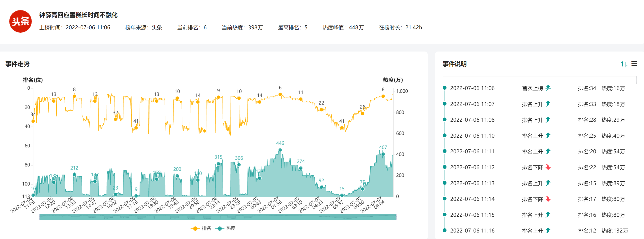
Task: Click the title 钟薛高回应雪糕长时间不融化
Action: click(78, 15)
